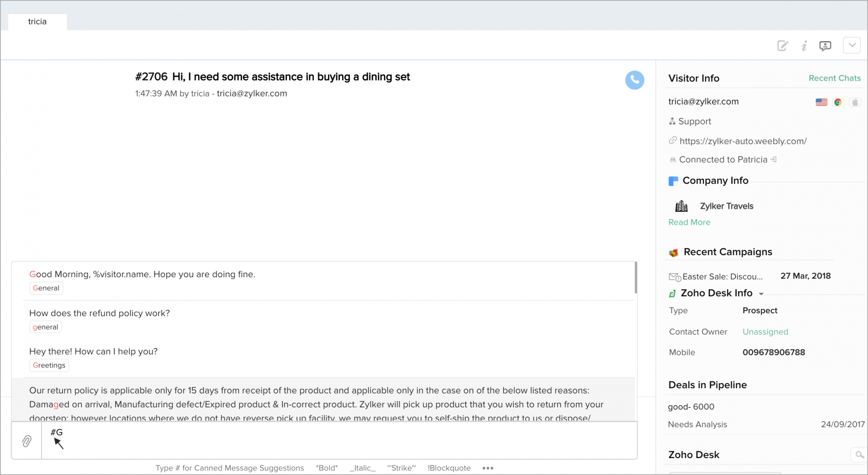This screenshot has width=868, height=475.
Task: Click the canned messages list scrollbar
Action: pos(636,278)
